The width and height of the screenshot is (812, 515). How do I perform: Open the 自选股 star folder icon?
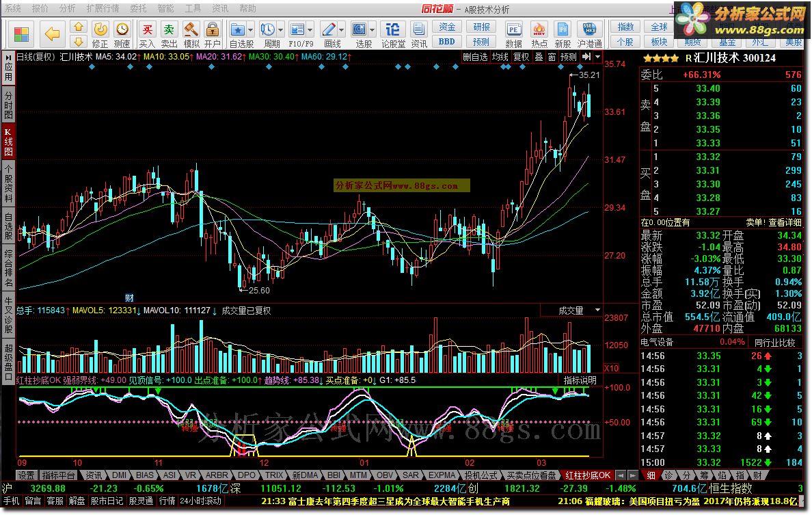click(237, 29)
